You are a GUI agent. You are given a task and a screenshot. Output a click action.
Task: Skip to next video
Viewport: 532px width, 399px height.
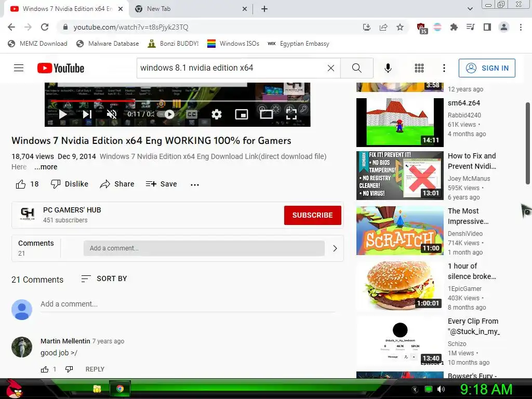point(87,114)
